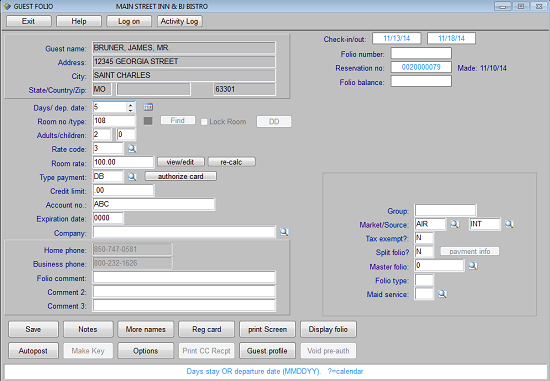Click the Rate code lookup magnifier
The height and width of the screenshot is (381, 550).
[132, 149]
